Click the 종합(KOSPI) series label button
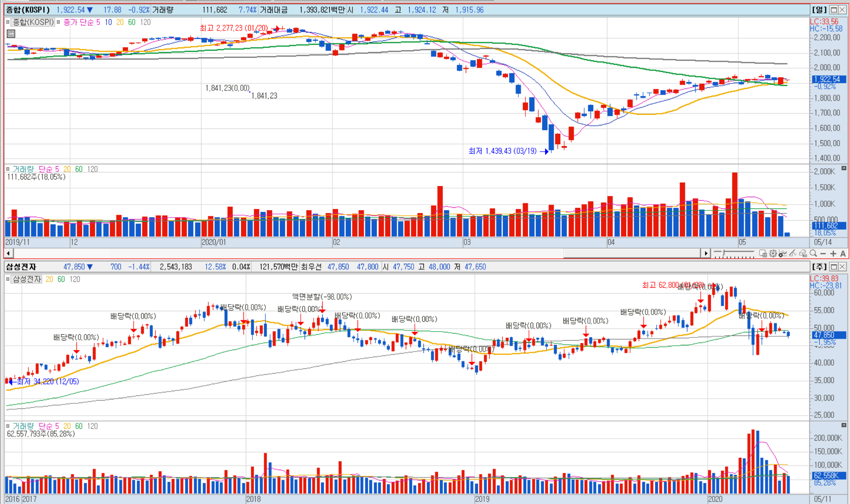850x504 pixels. pos(33,22)
